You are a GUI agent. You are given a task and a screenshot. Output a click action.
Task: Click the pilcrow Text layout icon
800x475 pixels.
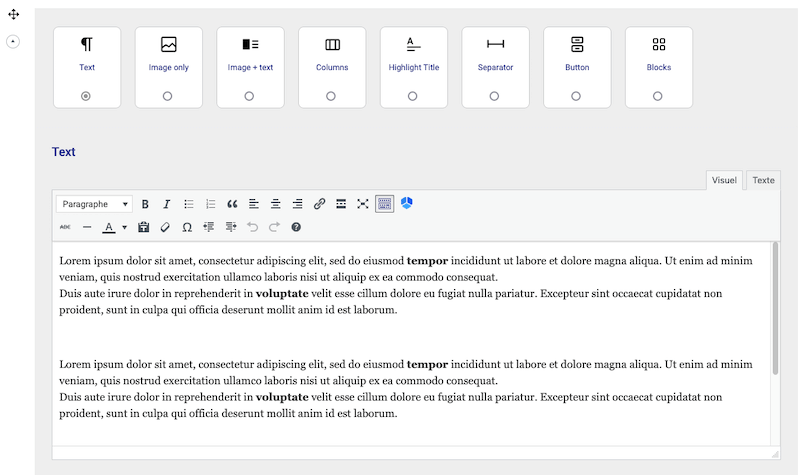87,44
